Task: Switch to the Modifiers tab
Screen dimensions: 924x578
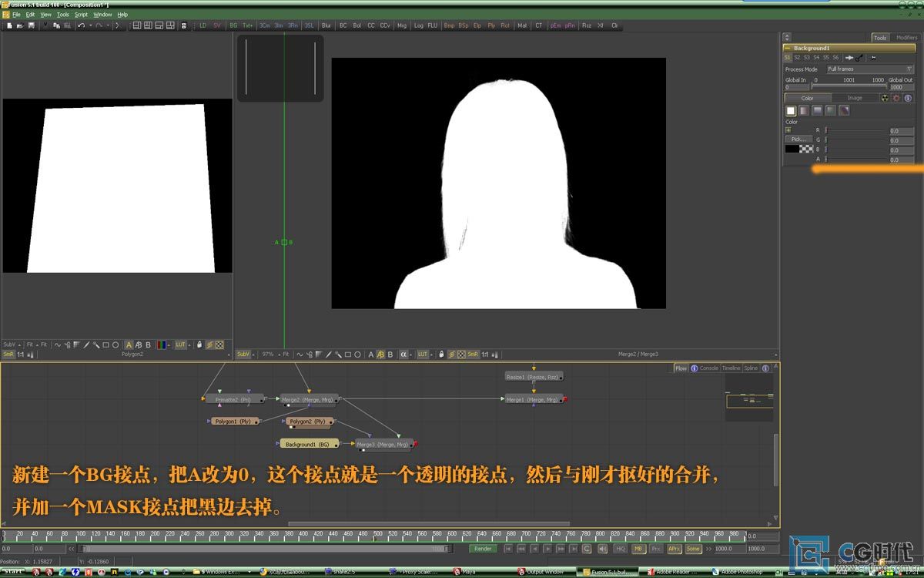Action: point(906,37)
